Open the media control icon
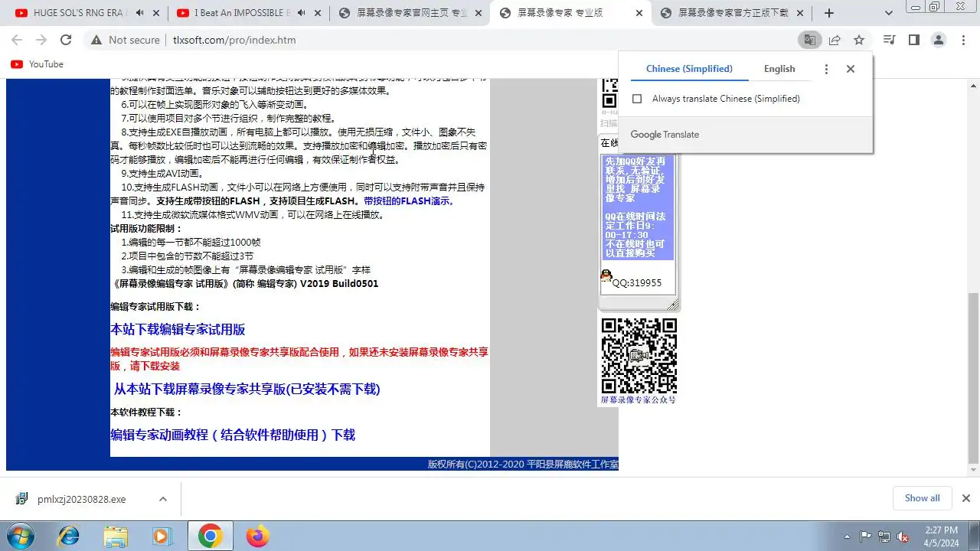This screenshot has width=980, height=551. tap(889, 40)
